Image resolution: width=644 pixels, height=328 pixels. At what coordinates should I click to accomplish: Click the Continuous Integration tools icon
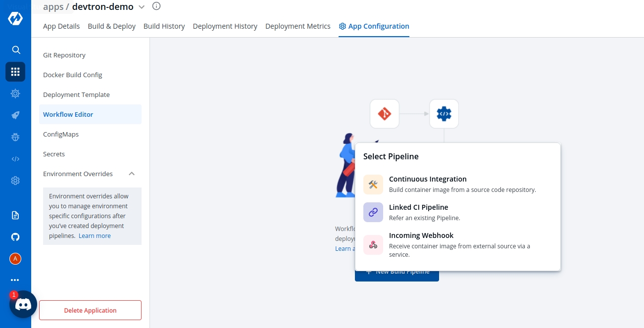coord(373,185)
